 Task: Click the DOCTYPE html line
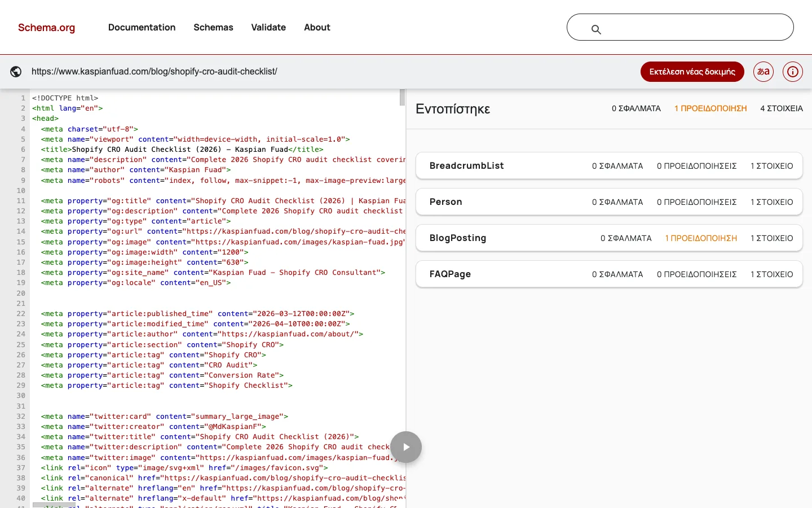pyautogui.click(x=65, y=98)
